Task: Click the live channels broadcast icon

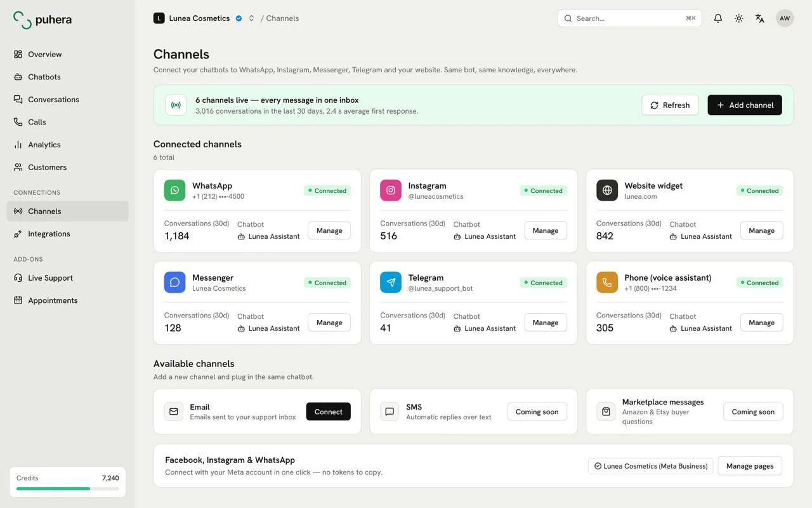Action: (176, 105)
